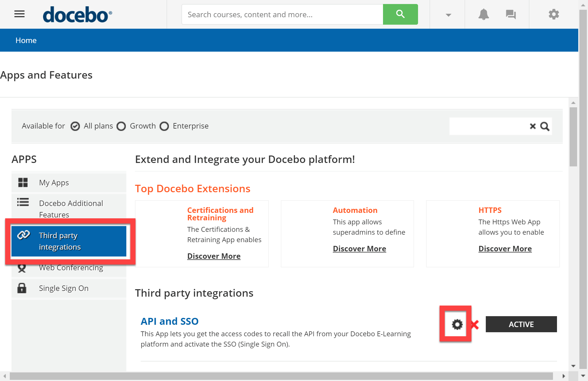This screenshot has width=588, height=381.
Task: Open the notifications bell
Action: (x=483, y=14)
